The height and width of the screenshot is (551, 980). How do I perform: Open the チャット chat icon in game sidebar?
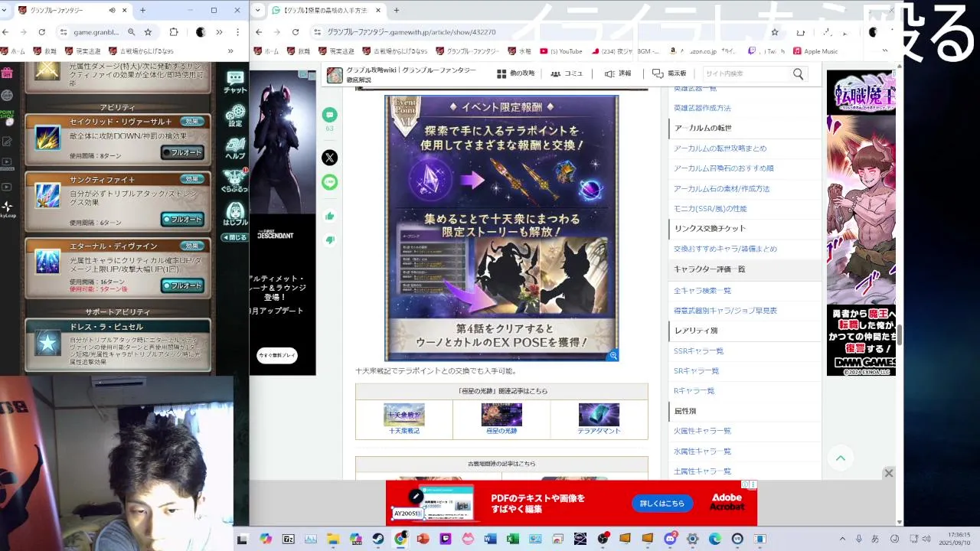[236, 82]
